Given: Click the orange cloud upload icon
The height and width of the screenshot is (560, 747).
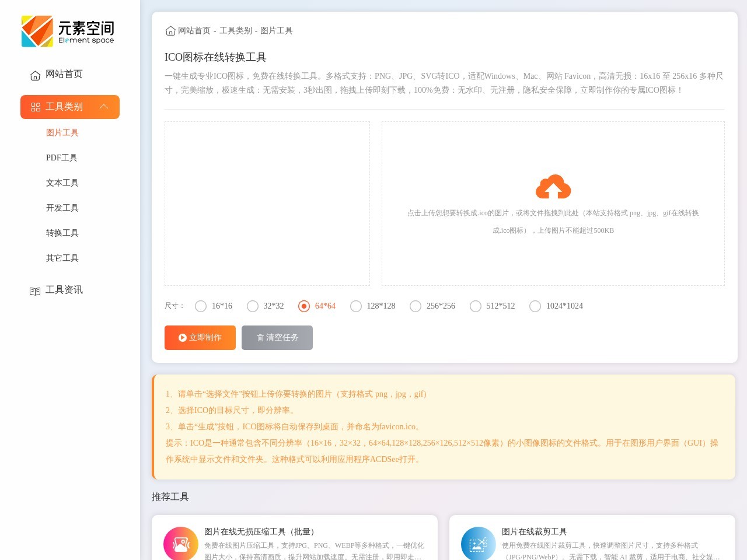Looking at the screenshot, I should point(553,187).
